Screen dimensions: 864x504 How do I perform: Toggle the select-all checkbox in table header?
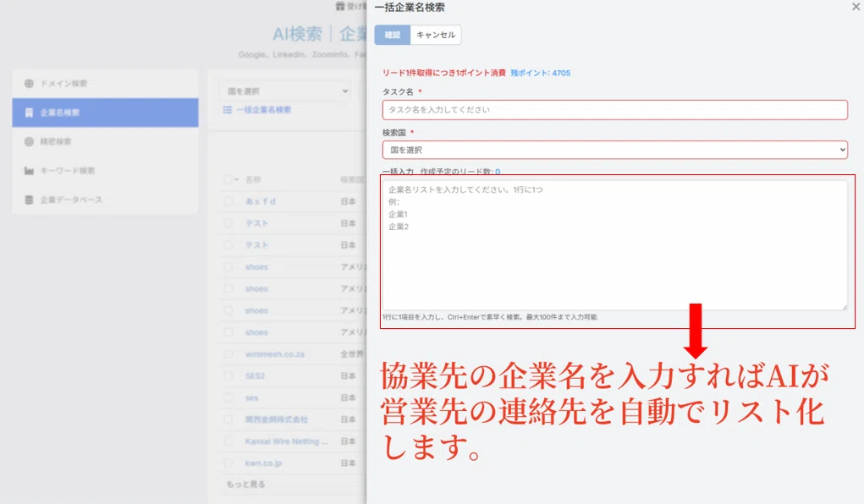[228, 179]
